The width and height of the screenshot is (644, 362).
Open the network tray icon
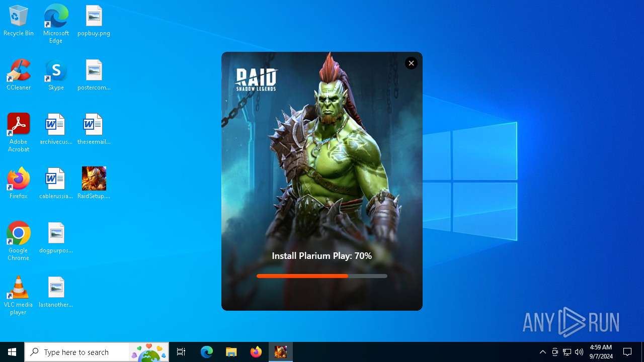click(567, 352)
